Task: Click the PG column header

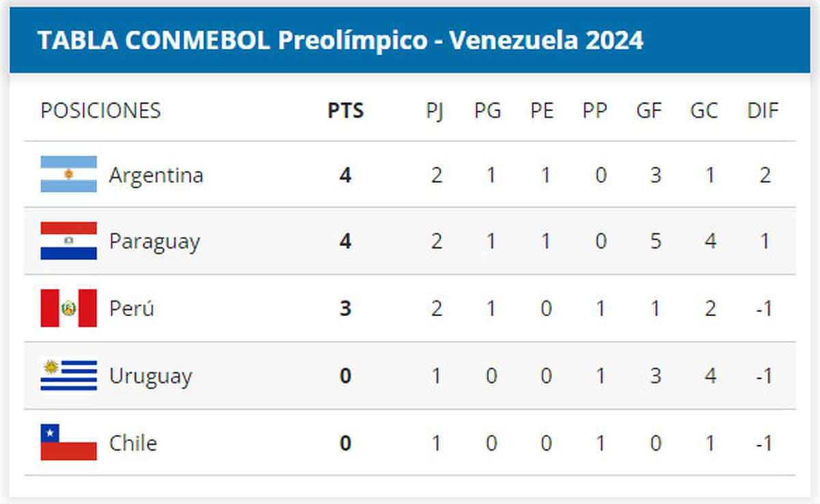Action: [487, 111]
